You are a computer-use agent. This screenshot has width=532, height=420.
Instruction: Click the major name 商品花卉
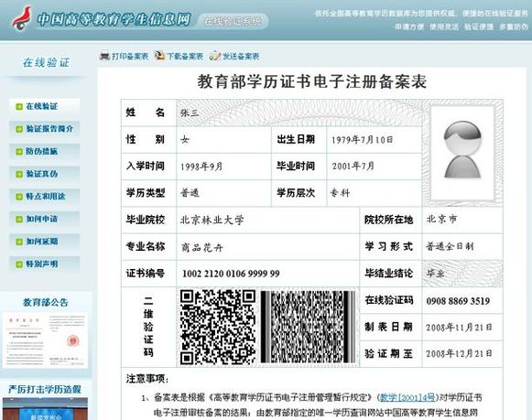click(x=201, y=248)
